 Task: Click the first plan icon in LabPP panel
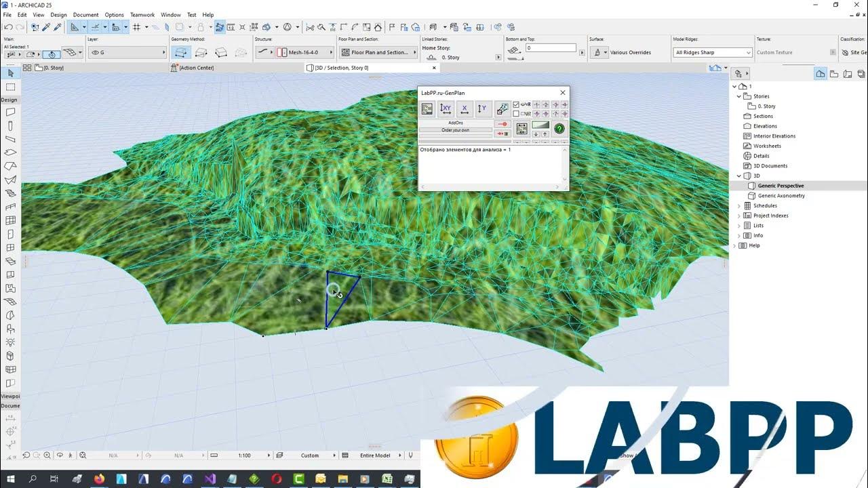pyautogui.click(x=427, y=108)
